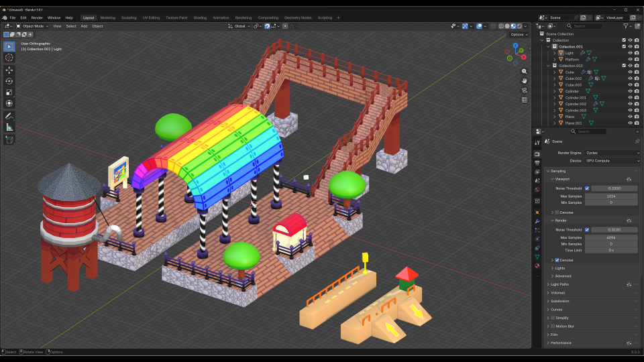This screenshot has width=644, height=362.
Task: Open the Output properties tab icon
Action: [537, 163]
